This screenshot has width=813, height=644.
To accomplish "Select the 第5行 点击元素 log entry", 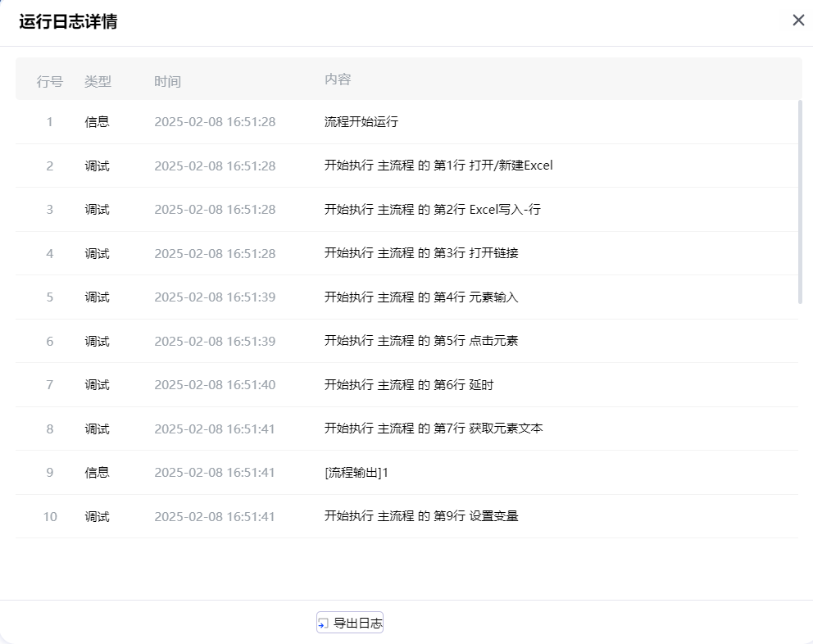I will [x=421, y=341].
